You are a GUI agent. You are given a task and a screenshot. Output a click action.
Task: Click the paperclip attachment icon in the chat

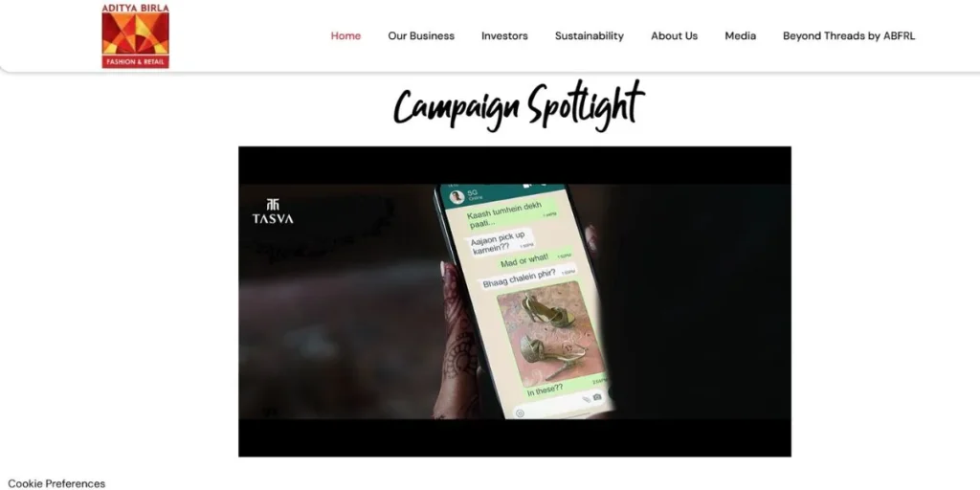pos(587,400)
